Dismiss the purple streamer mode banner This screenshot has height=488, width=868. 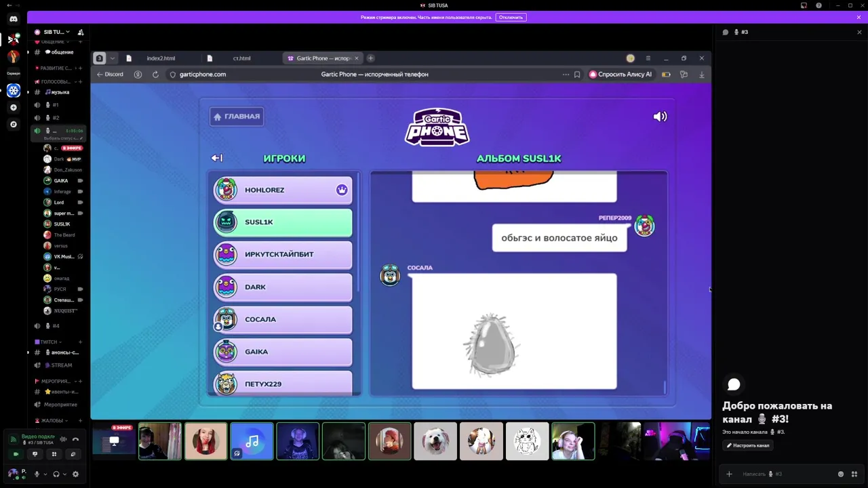[x=859, y=17]
